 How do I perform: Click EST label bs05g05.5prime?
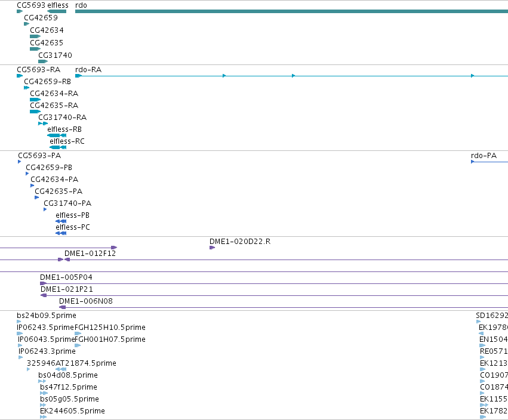point(69,399)
